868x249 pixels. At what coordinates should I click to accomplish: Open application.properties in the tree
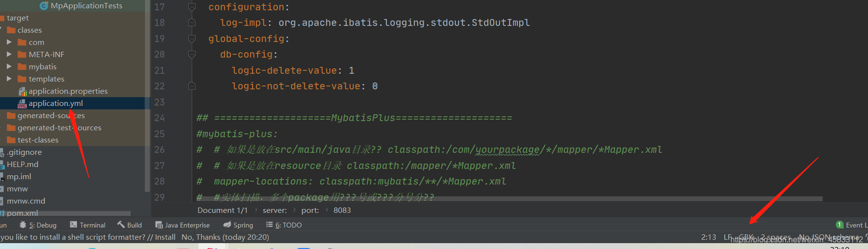pos(68,91)
